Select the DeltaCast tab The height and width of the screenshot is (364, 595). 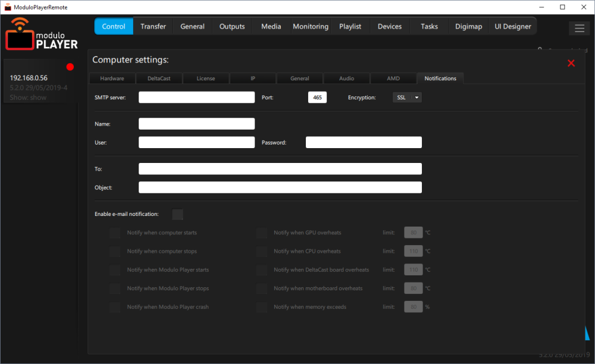(158, 78)
